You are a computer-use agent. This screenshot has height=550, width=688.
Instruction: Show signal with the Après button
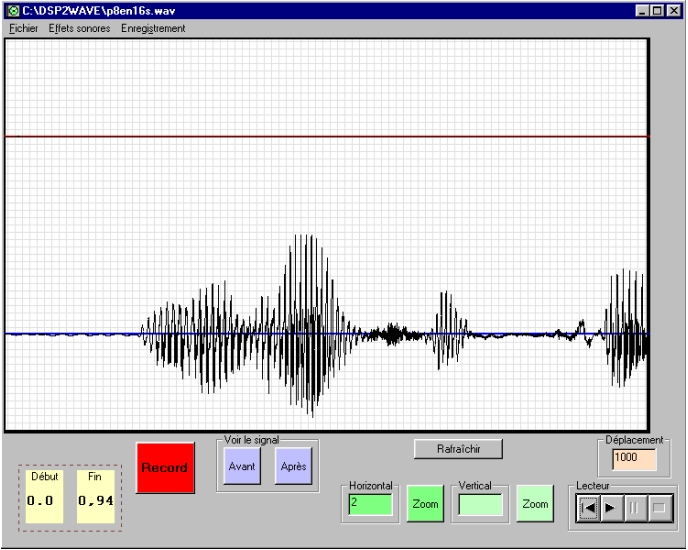pos(293,466)
